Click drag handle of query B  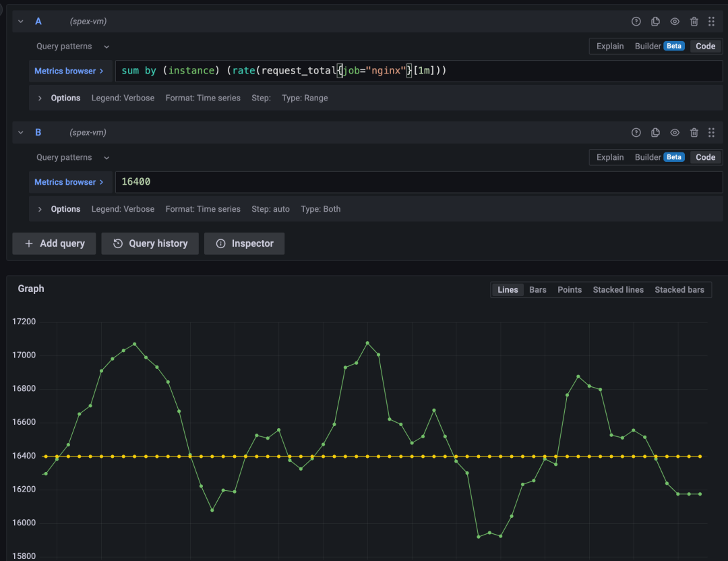(x=711, y=132)
